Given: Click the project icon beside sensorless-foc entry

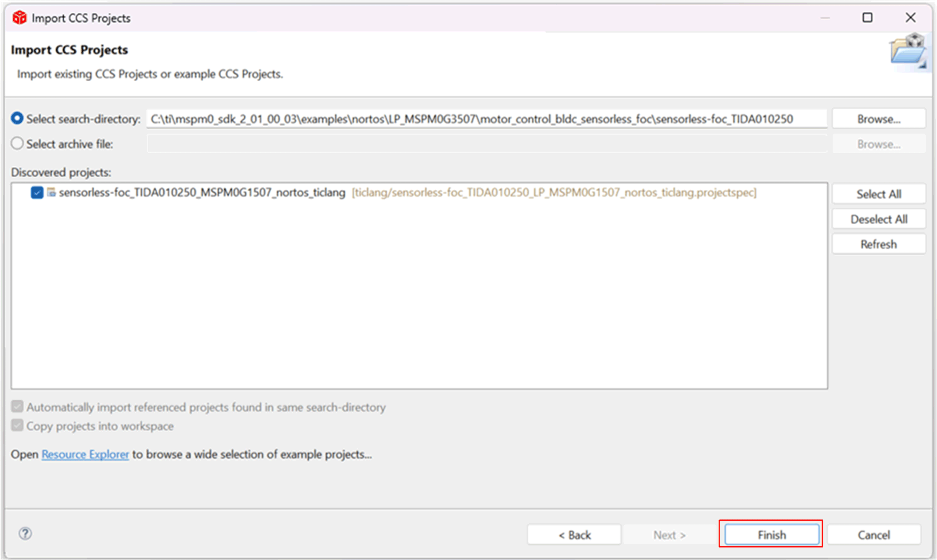Looking at the screenshot, I should click(51, 192).
